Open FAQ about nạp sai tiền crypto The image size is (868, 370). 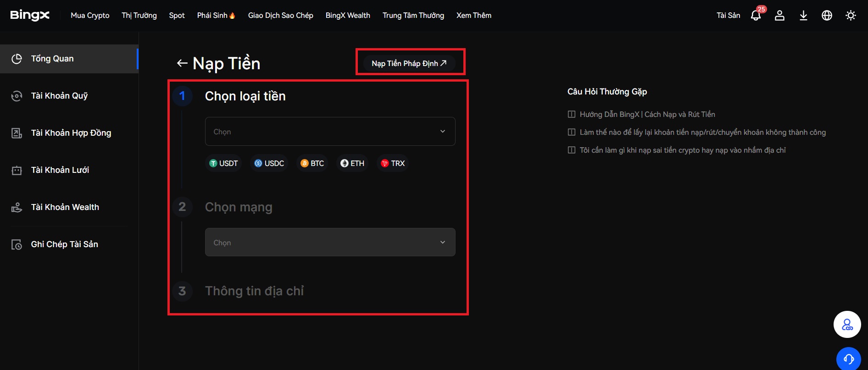683,150
